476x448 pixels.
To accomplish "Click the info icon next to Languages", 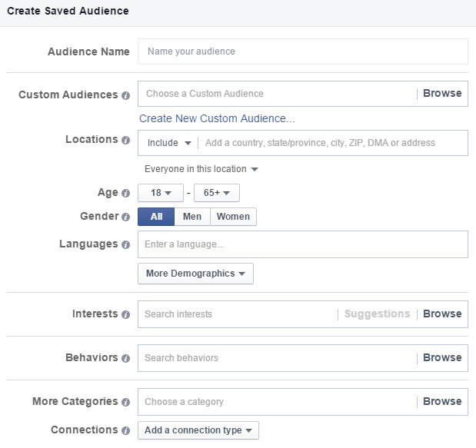I will [125, 244].
